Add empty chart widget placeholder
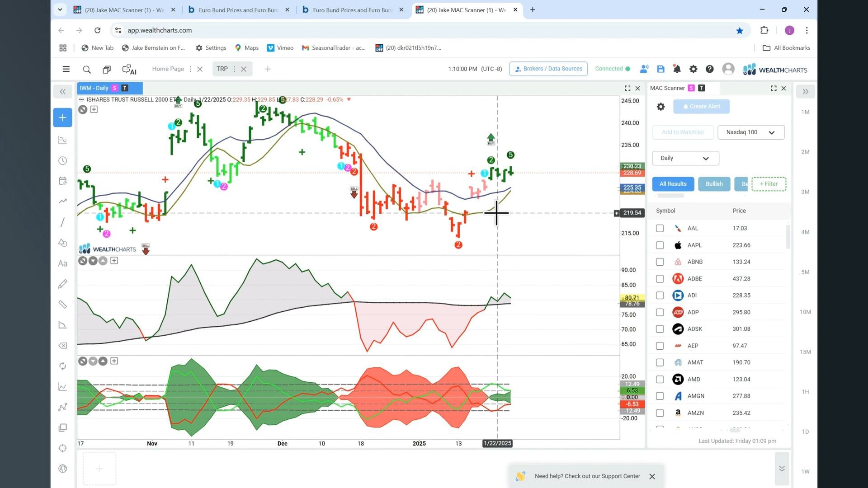The width and height of the screenshot is (868, 488). 99,469
